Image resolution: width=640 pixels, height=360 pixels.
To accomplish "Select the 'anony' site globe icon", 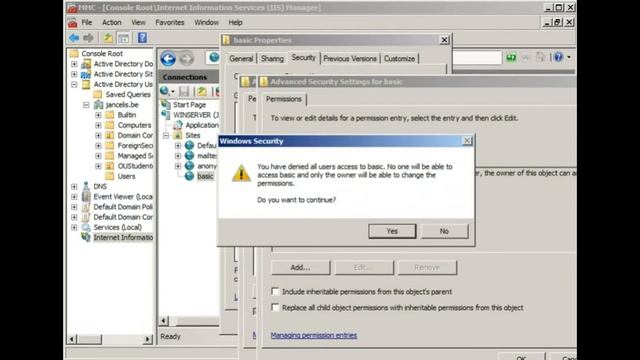I will 189,166.
